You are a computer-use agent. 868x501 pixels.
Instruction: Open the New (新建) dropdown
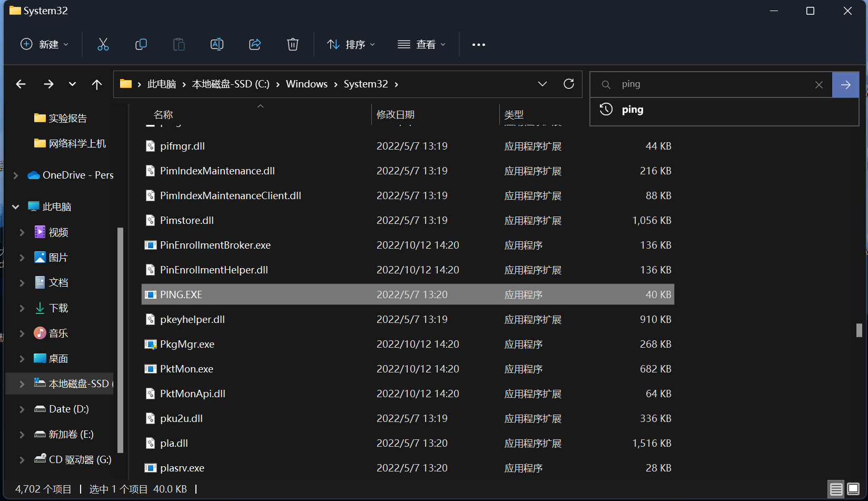coord(44,44)
